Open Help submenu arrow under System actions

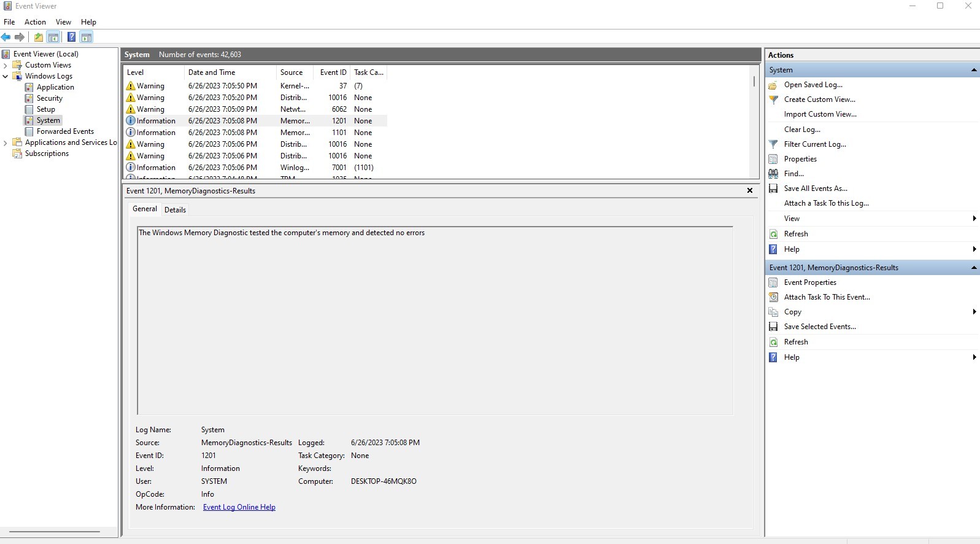pyautogui.click(x=974, y=249)
